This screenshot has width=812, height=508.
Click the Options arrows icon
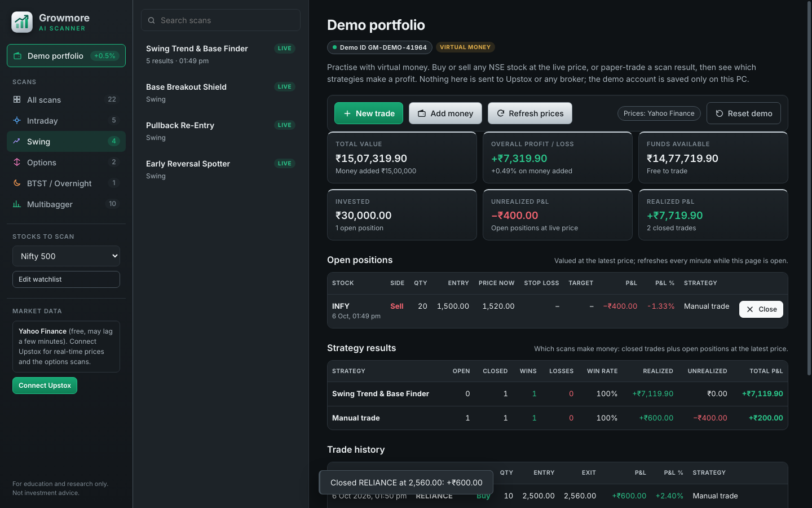[x=17, y=162]
